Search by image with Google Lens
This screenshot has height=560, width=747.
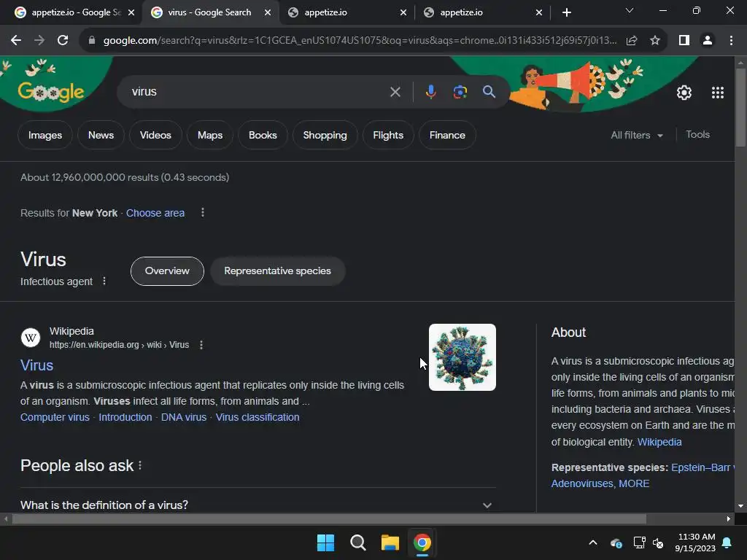460,92
